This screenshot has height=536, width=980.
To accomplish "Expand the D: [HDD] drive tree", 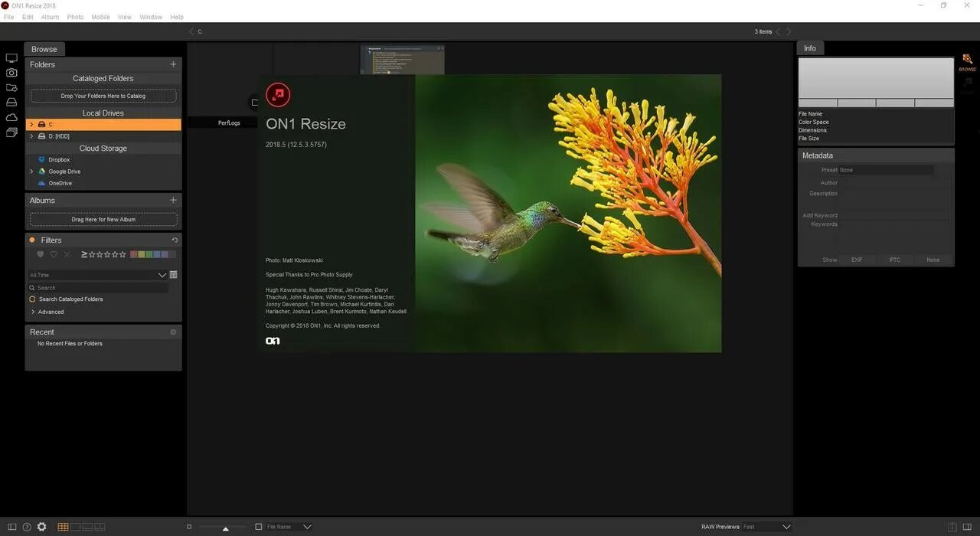I will (x=31, y=136).
